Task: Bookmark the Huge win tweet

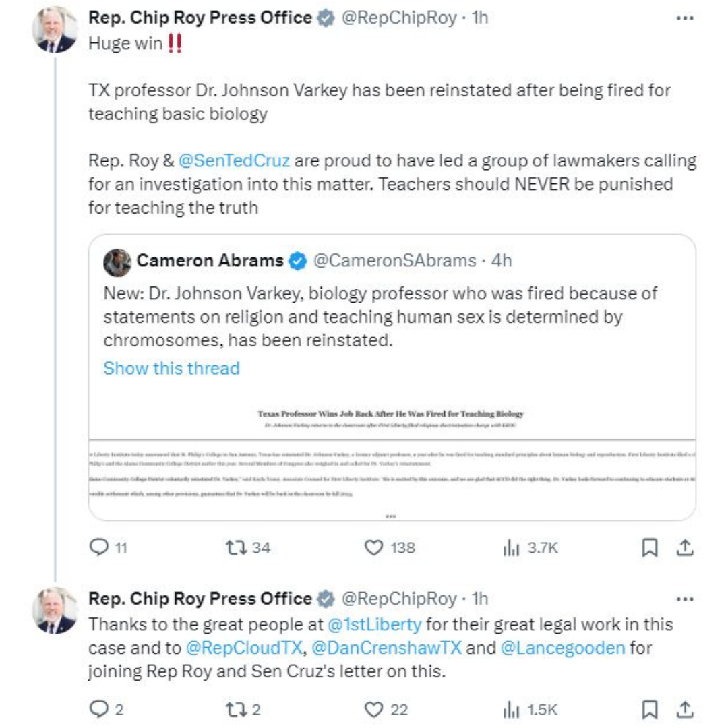Action: [x=649, y=548]
